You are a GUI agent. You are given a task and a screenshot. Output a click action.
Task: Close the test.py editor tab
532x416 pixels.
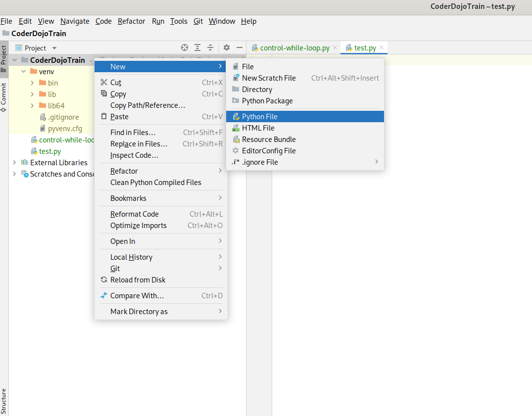[x=381, y=47]
